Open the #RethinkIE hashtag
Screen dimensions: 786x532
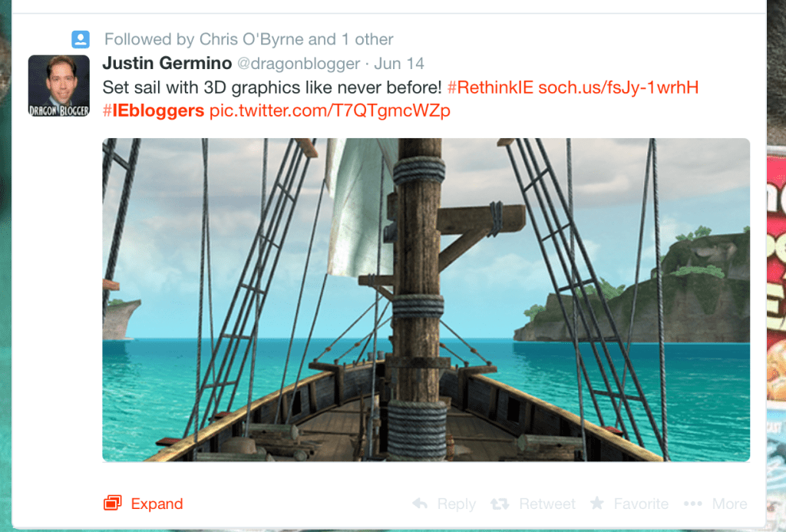pyautogui.click(x=490, y=87)
